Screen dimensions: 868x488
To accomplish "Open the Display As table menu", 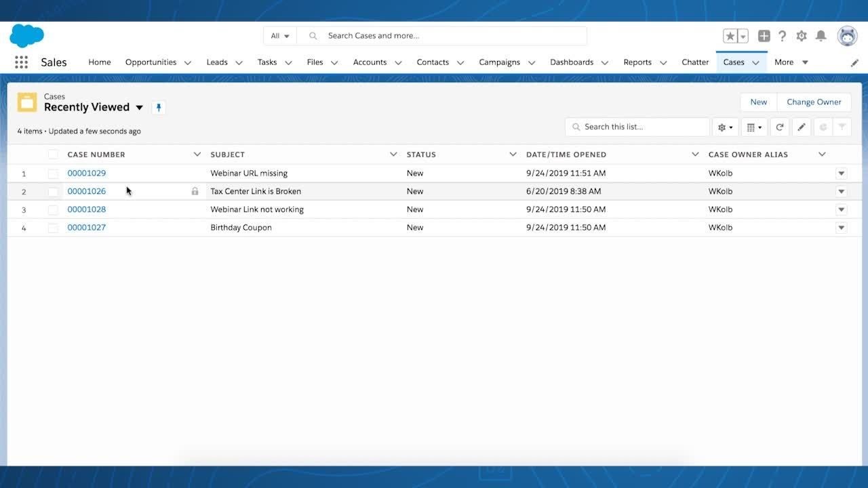I will [754, 127].
